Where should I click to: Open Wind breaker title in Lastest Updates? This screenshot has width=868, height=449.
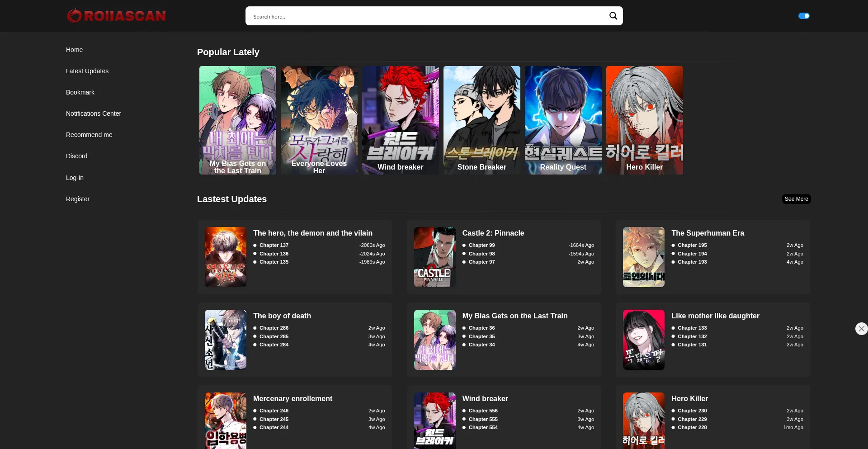pyautogui.click(x=485, y=398)
